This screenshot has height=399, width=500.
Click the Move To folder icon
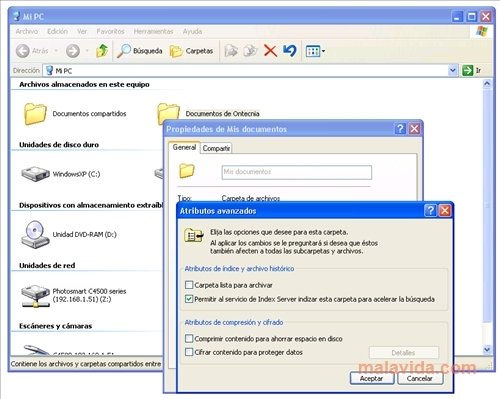click(231, 51)
